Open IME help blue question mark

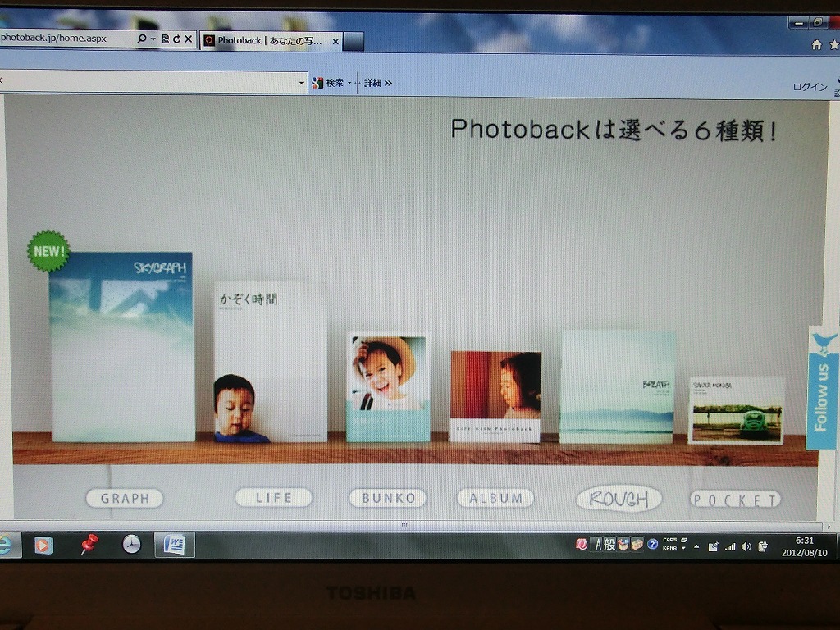point(652,545)
